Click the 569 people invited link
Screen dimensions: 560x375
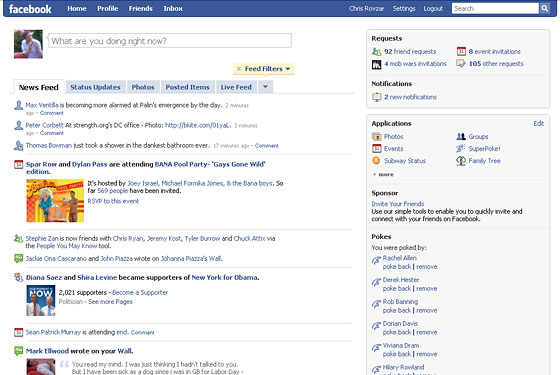112,191
